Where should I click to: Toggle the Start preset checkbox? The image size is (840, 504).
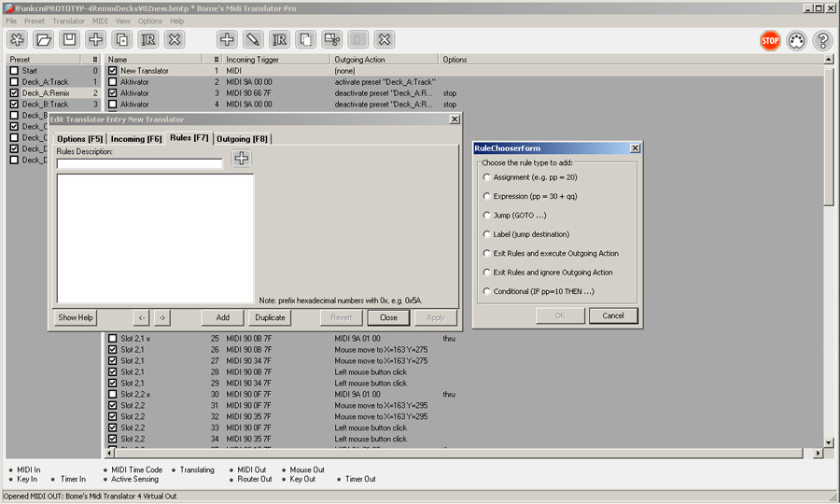[14, 71]
